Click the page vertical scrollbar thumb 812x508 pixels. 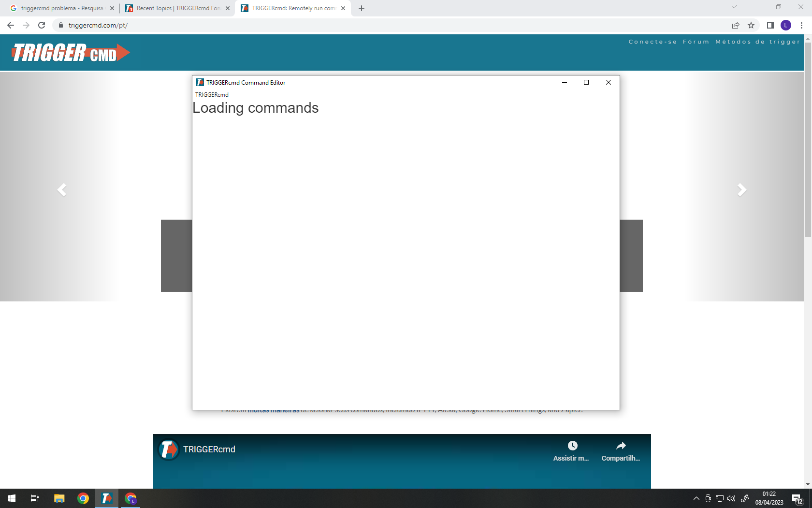click(x=808, y=139)
